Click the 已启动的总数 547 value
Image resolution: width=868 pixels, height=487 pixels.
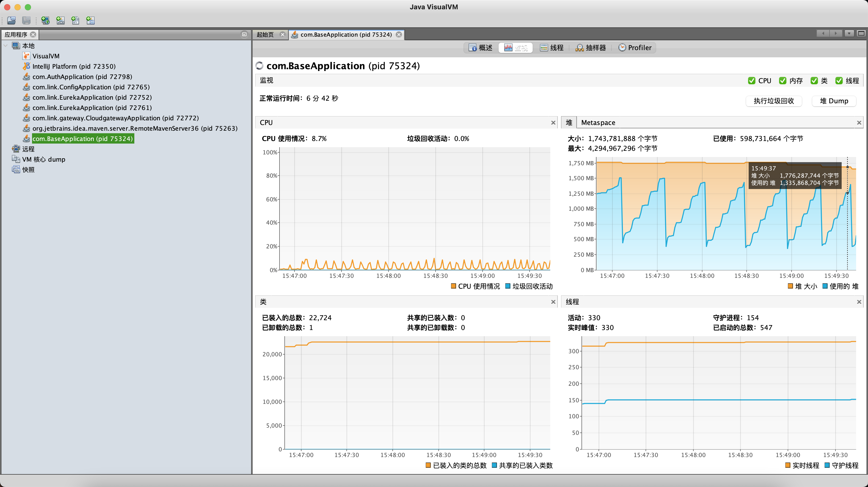[x=766, y=328]
